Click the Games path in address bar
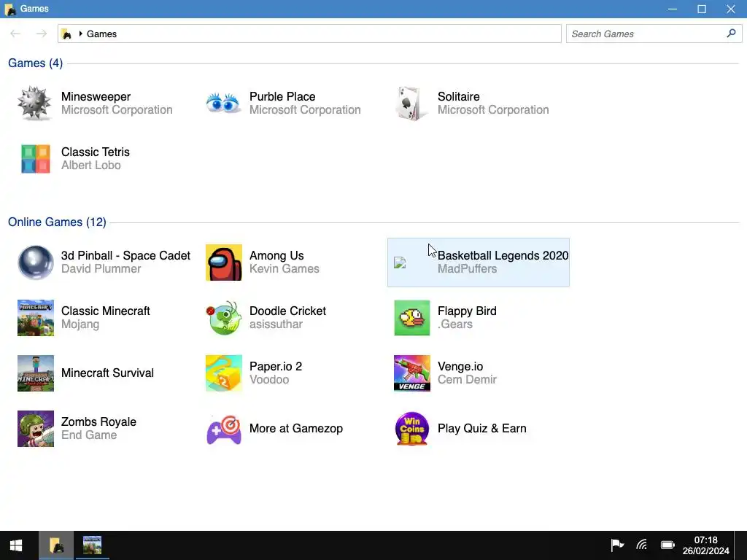This screenshot has width=747, height=560. point(101,34)
